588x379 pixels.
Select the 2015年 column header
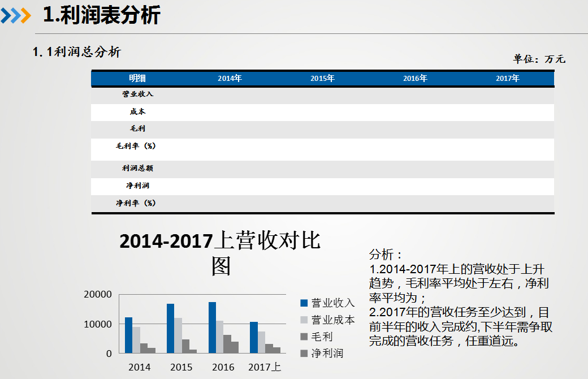322,79
